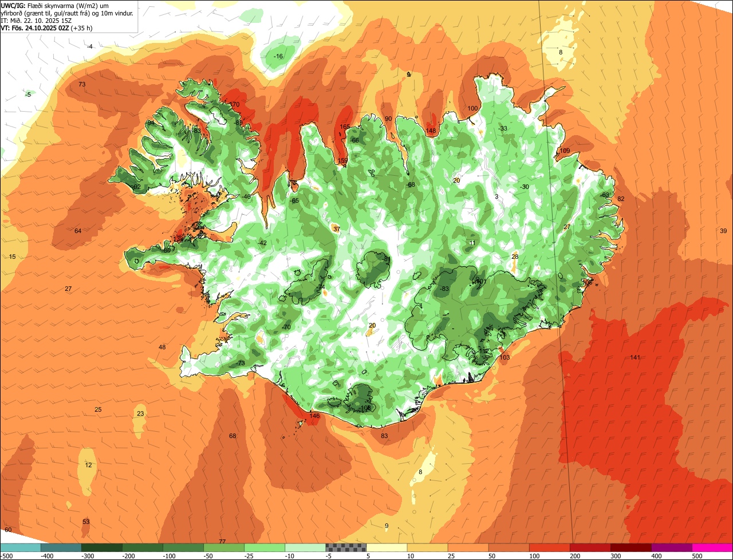The width and height of the screenshot is (733, 560).
Task: Select the '109' value on the northeast coast
Action: (565, 151)
